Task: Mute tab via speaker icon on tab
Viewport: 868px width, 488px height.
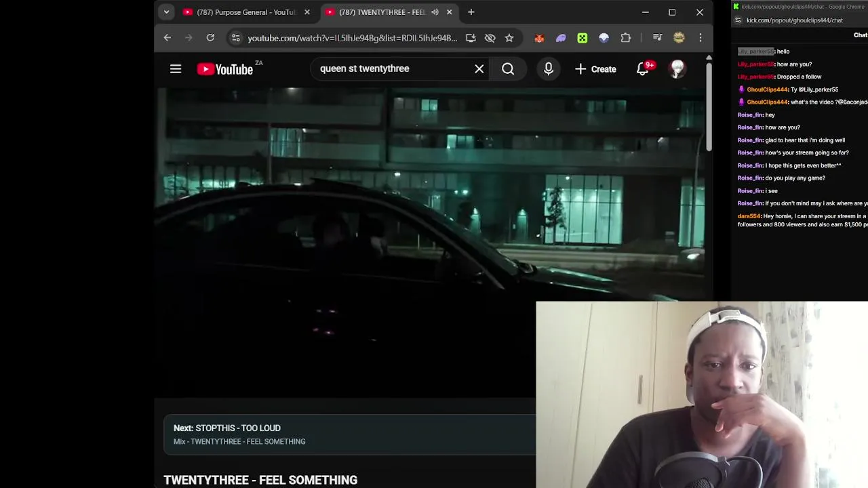Action: click(435, 12)
